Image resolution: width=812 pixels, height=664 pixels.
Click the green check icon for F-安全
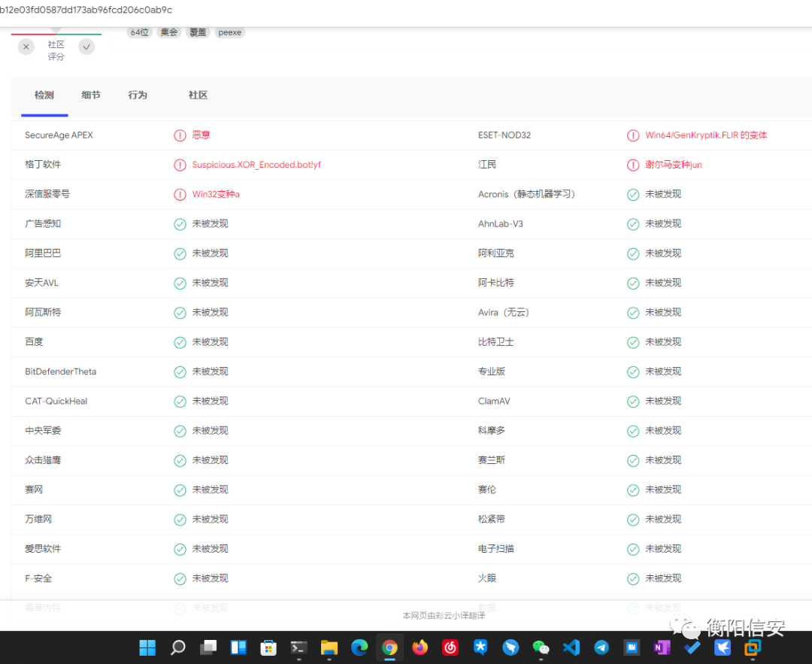pyautogui.click(x=180, y=578)
